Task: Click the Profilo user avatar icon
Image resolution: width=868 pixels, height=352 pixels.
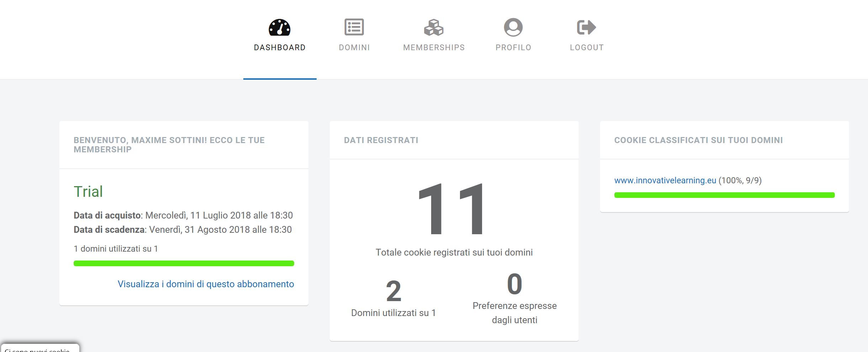Action: click(513, 27)
